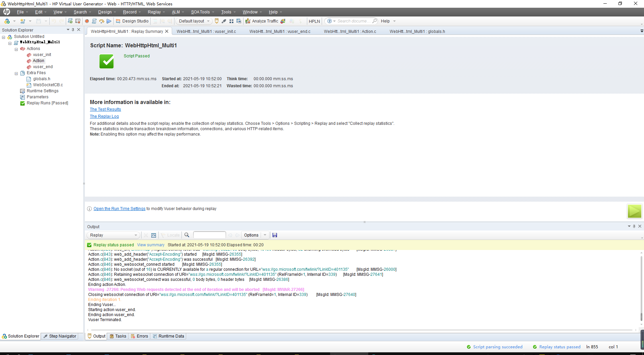644x355 pixels.
Task: Open The Test Results link
Action: click(x=105, y=109)
